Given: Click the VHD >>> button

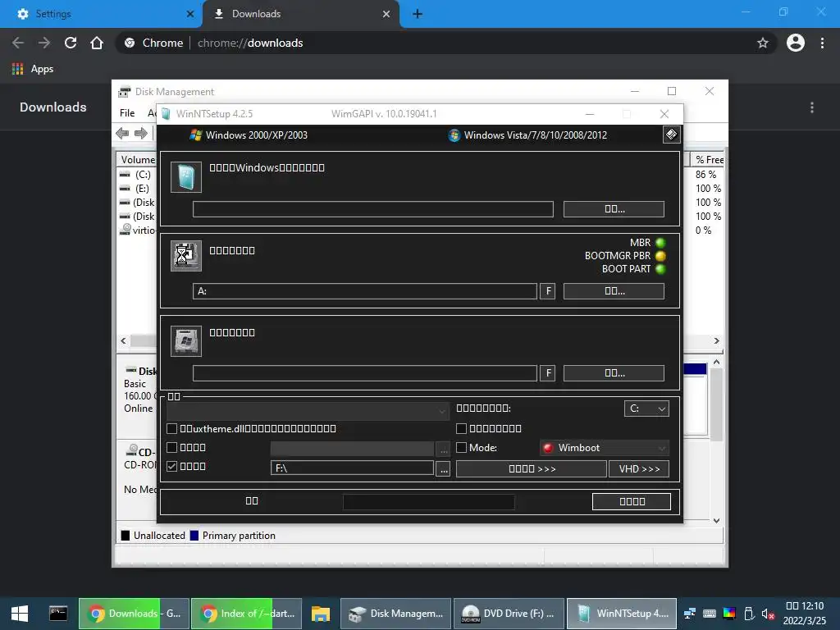Looking at the screenshot, I should click(x=639, y=468).
